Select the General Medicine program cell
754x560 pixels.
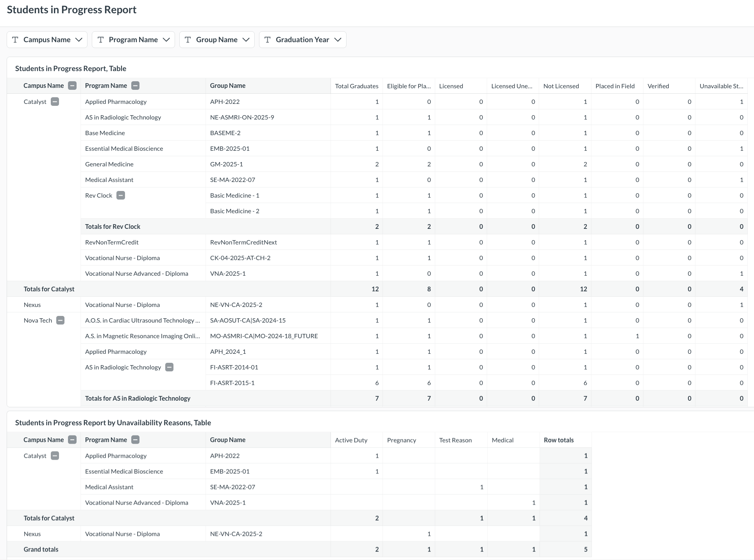click(x=143, y=164)
